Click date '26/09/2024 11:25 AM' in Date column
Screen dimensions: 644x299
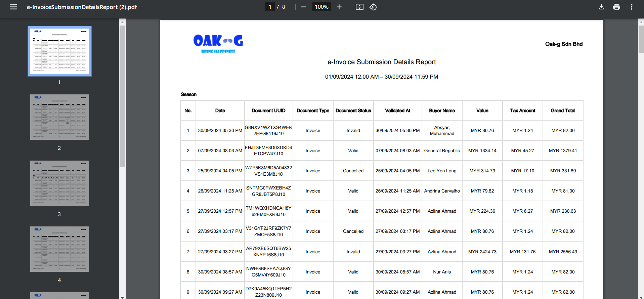[220, 191]
